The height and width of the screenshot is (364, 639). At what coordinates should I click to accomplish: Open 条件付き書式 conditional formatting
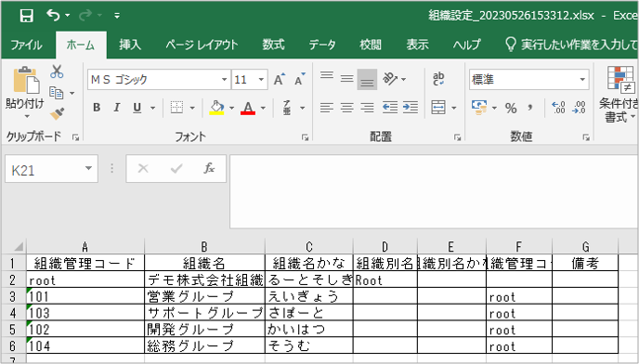[x=619, y=95]
